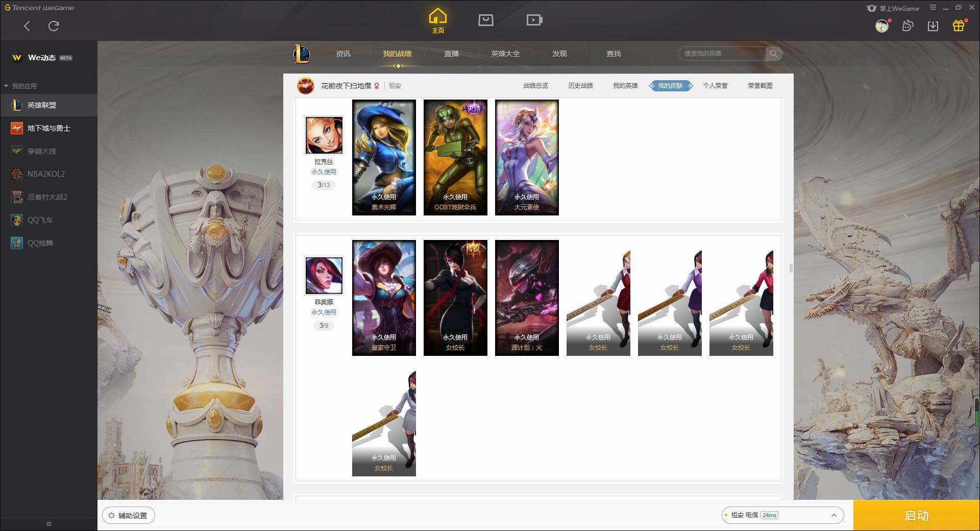The height and width of the screenshot is (531, 980).
Task: Open the download manager icon
Action: click(933, 26)
